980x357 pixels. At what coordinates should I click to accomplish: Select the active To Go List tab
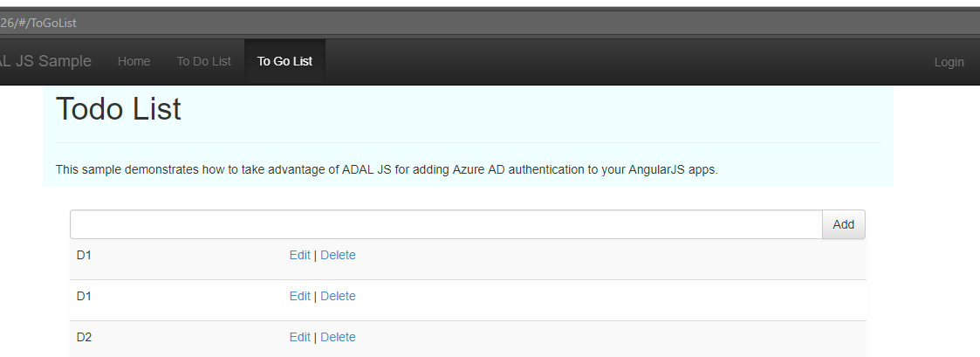point(284,61)
